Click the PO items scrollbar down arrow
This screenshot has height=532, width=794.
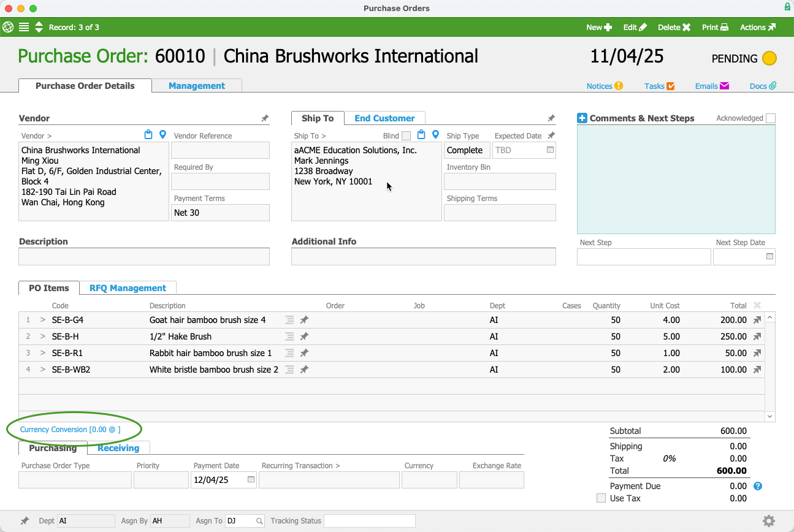point(770,416)
